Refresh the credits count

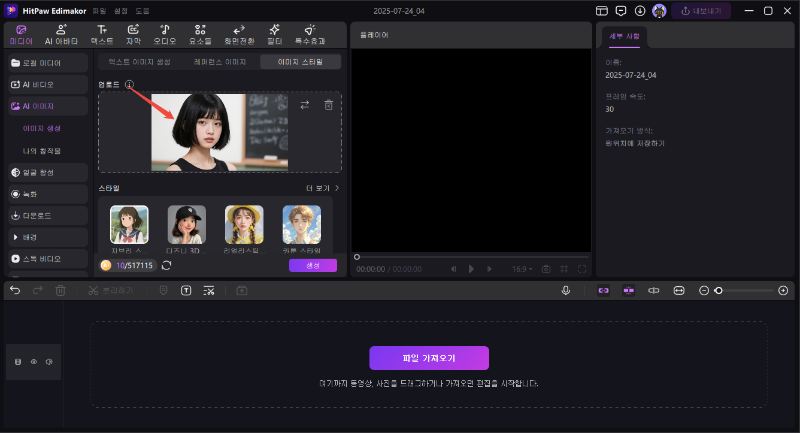point(166,265)
